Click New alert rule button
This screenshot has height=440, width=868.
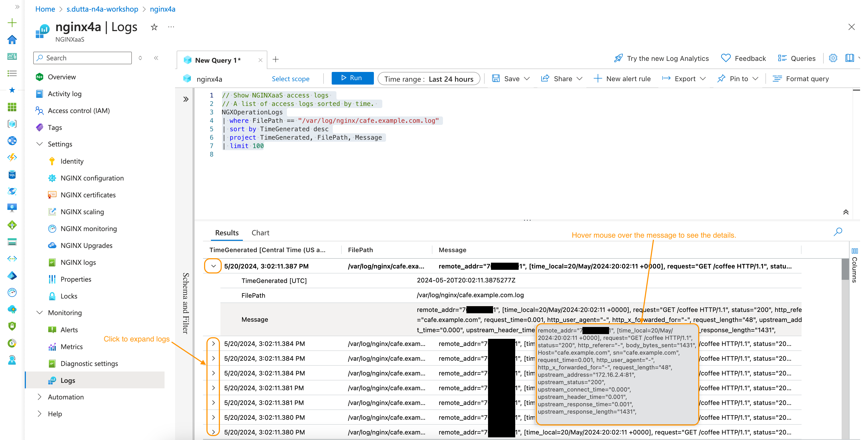622,79
